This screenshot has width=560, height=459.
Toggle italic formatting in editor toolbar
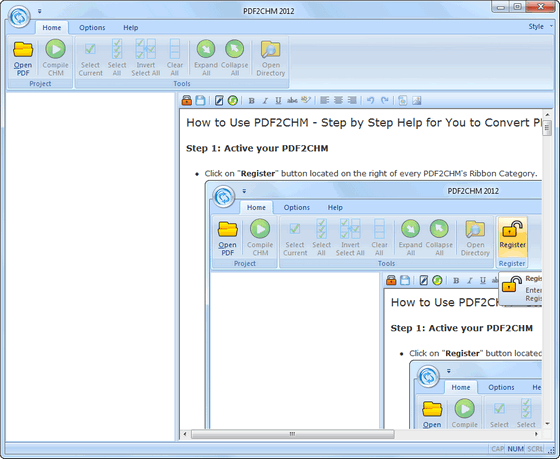pyautogui.click(x=265, y=101)
